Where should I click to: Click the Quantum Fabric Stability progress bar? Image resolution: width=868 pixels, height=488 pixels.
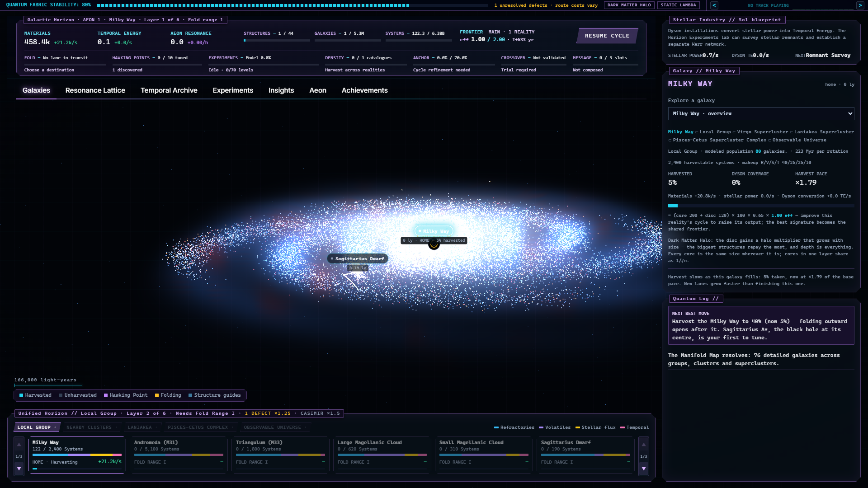click(292, 5)
